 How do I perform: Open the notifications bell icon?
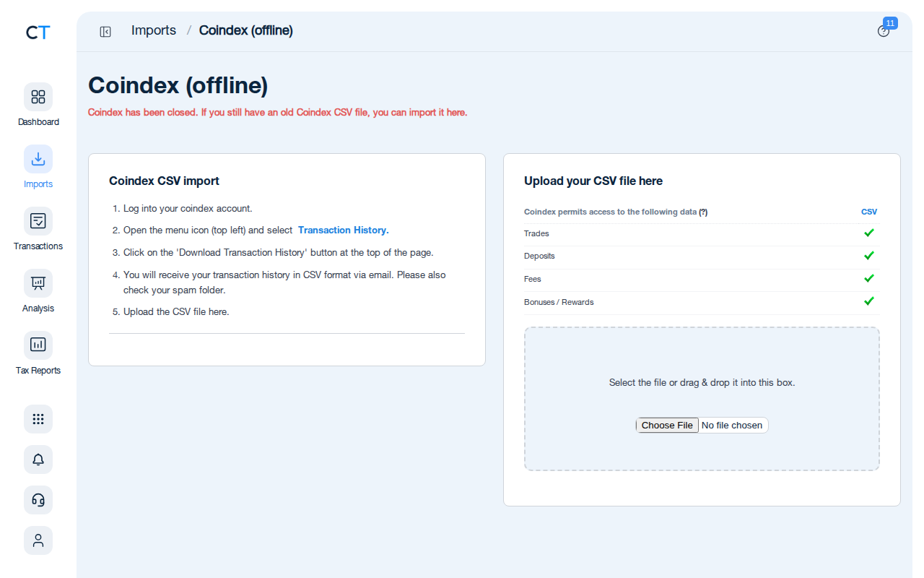click(38, 460)
